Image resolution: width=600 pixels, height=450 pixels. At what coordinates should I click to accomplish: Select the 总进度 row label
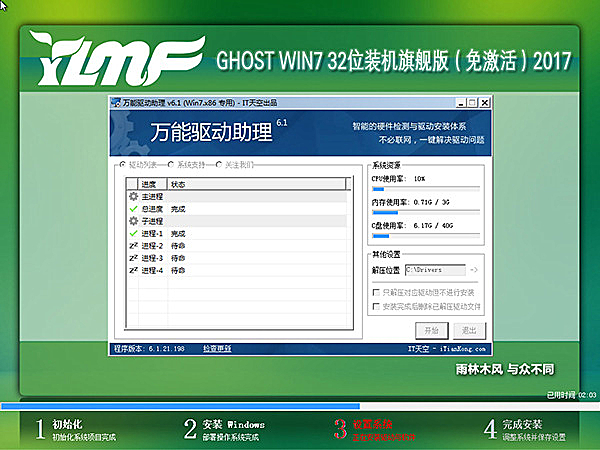[152, 209]
